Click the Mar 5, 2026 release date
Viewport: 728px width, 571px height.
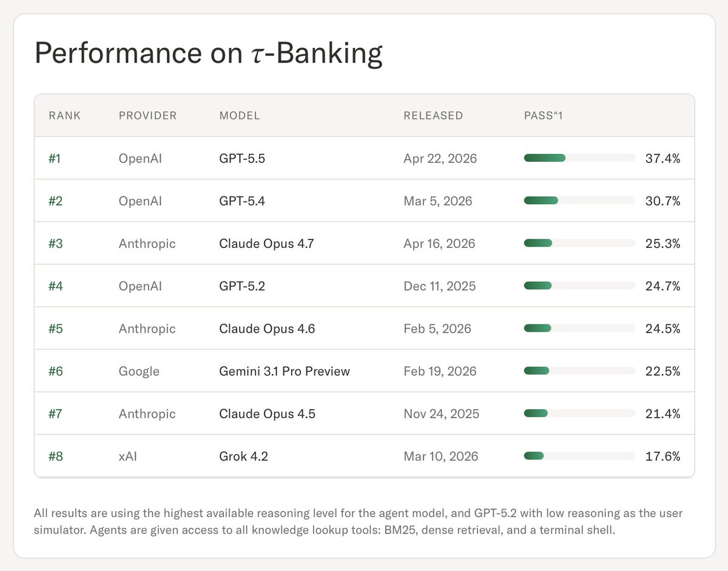[437, 201]
